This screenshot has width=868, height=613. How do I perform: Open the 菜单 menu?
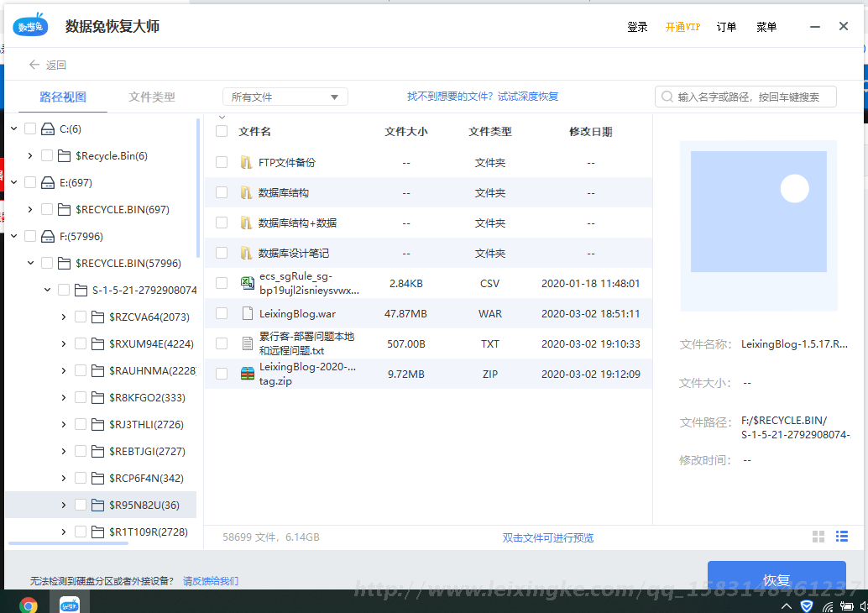pyautogui.click(x=766, y=27)
